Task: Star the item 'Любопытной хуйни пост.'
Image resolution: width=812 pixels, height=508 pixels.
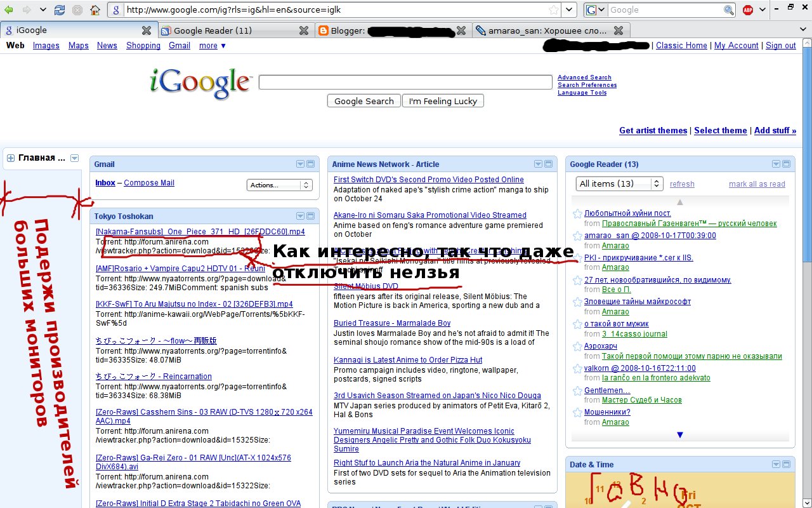Action: (577, 213)
